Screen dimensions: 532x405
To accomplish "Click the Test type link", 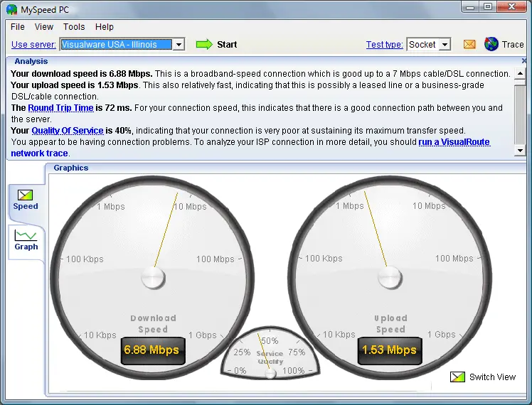I will pos(384,44).
